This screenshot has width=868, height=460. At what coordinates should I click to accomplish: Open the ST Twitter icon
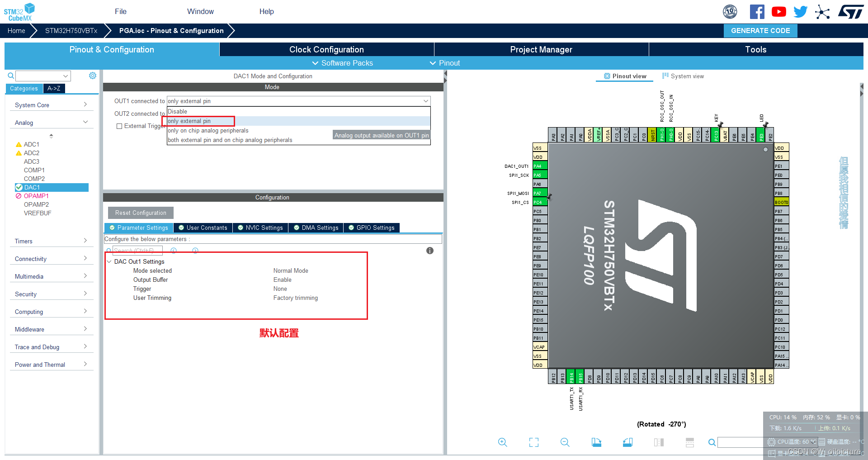800,12
